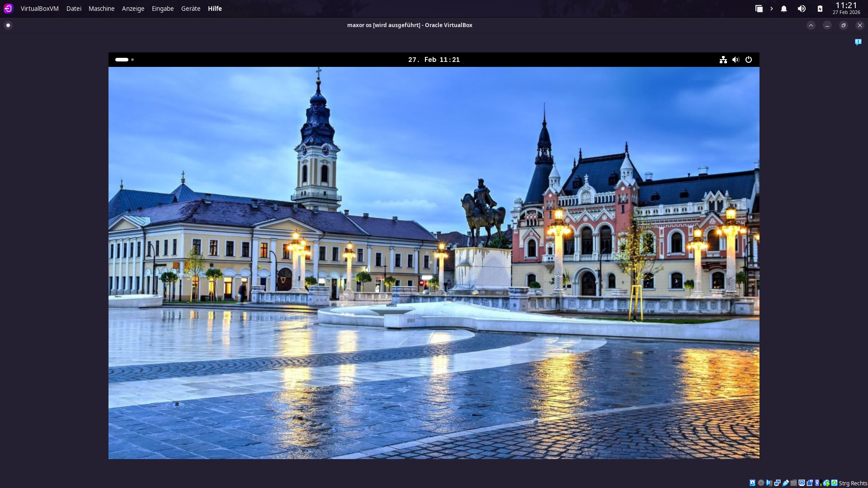Open the Geräte menu
This screenshot has height=488, width=868.
[x=190, y=9]
